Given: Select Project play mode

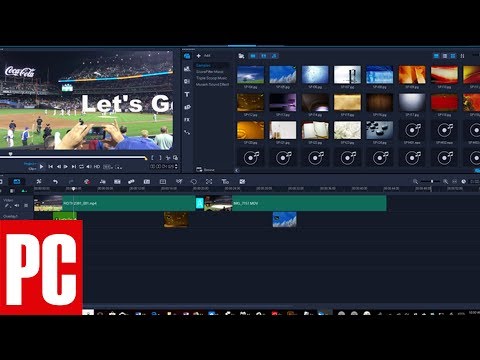Looking at the screenshot, I should [x=30, y=164].
